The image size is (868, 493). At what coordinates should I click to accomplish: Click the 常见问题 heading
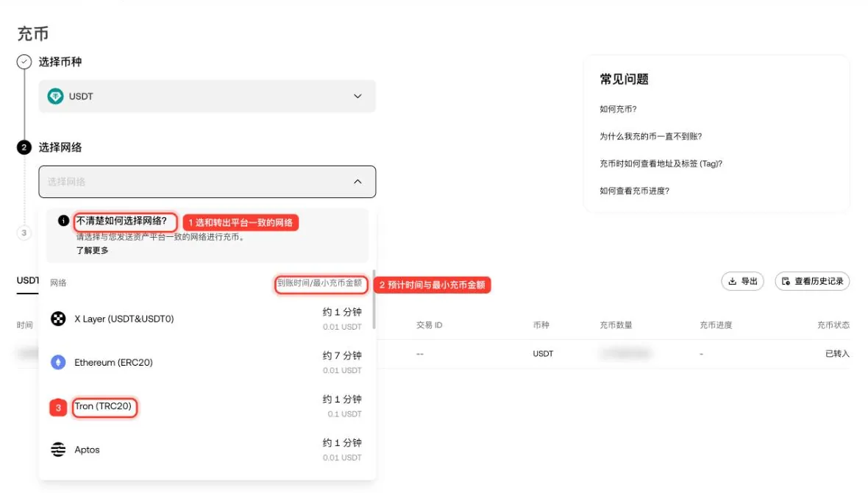point(624,79)
